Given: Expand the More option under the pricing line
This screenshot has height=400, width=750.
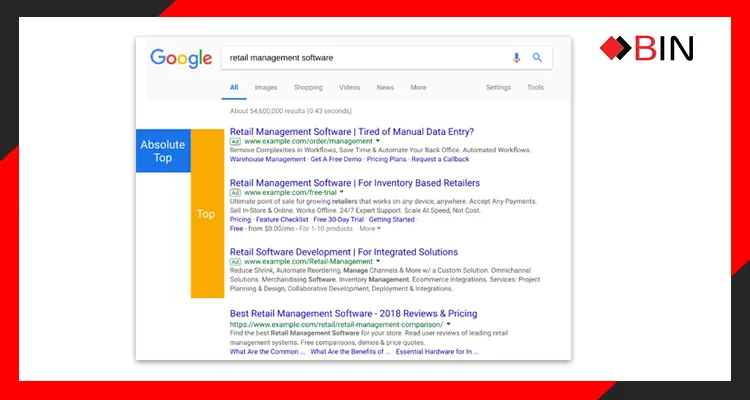Looking at the screenshot, I should pyautogui.click(x=369, y=229).
